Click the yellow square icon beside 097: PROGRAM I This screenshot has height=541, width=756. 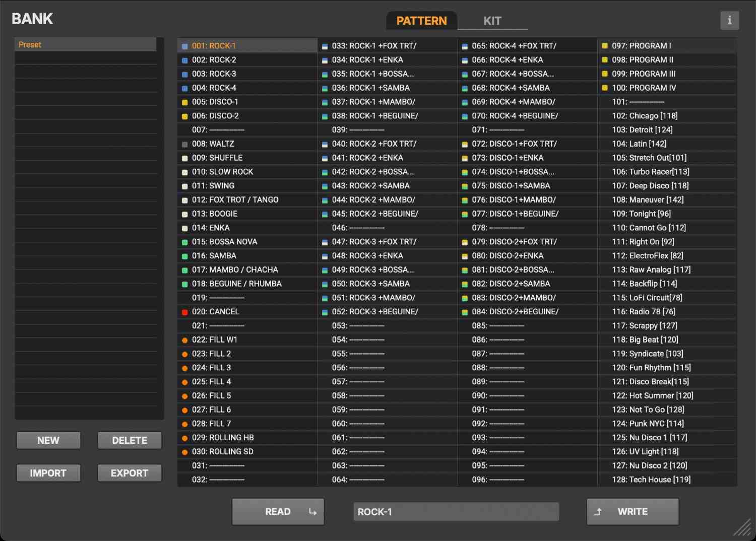tap(604, 46)
